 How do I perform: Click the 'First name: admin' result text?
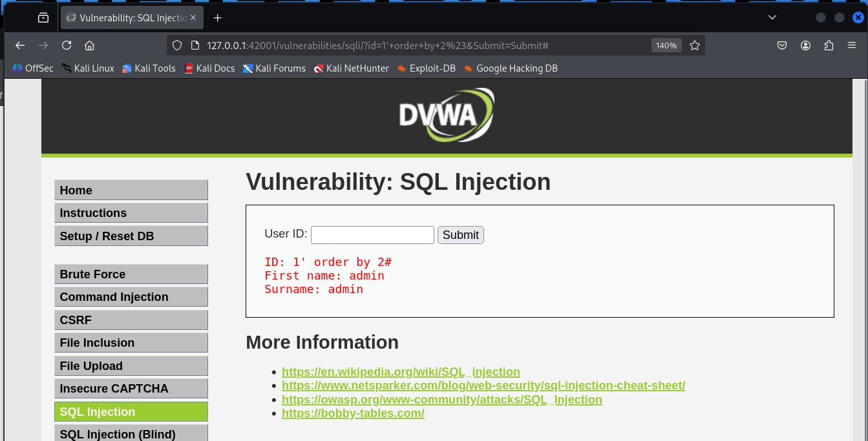(324, 276)
